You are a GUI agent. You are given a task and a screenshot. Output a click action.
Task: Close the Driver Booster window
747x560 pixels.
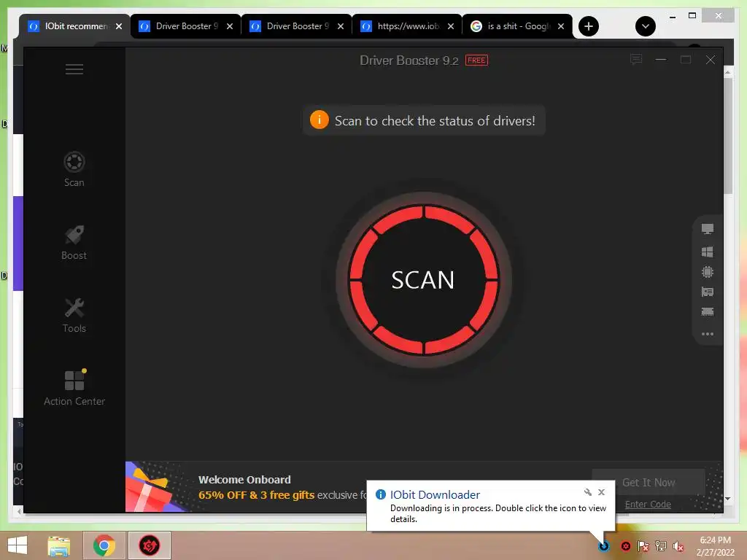(x=711, y=60)
